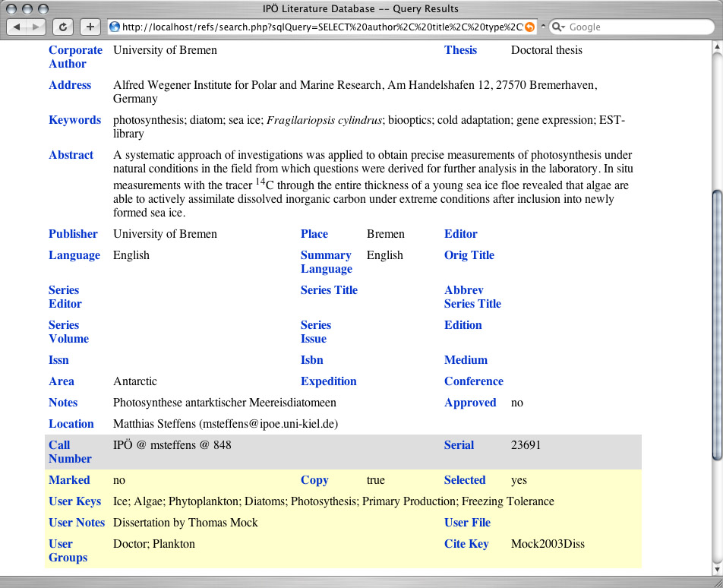723x588 pixels.
Task: Click the vertical scrollbar thumb
Action: click(x=718, y=325)
